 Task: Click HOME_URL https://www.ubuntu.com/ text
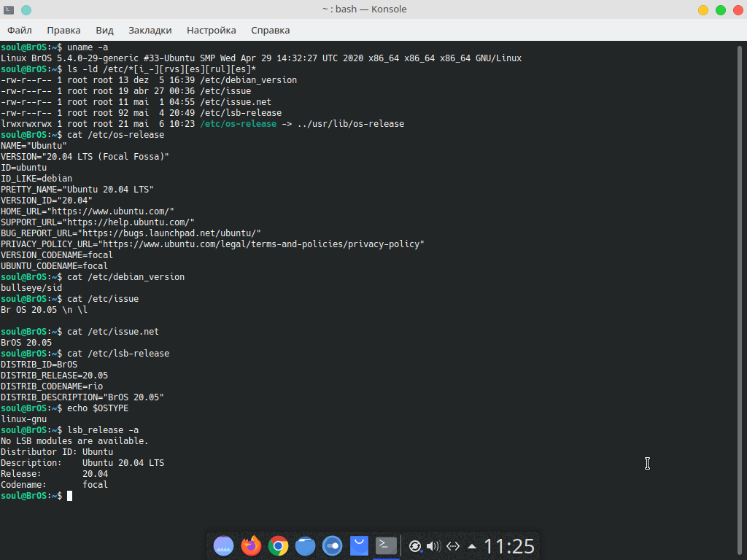tap(88, 211)
